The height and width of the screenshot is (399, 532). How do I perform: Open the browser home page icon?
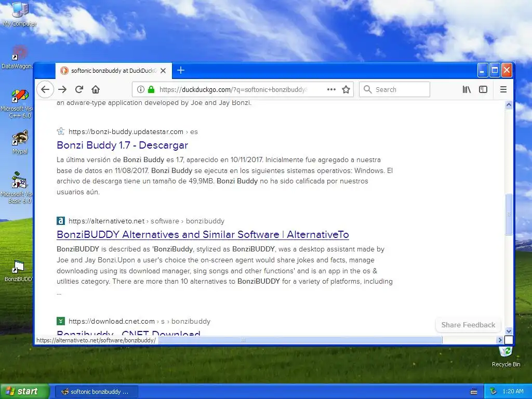(96, 89)
